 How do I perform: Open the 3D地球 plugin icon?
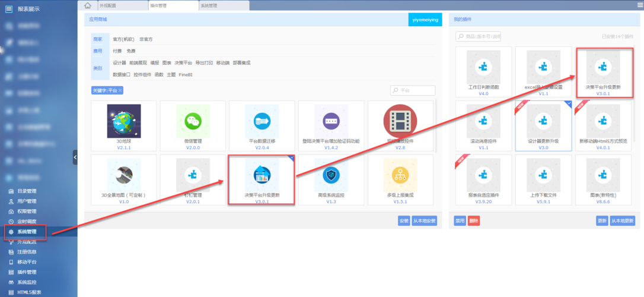click(123, 121)
